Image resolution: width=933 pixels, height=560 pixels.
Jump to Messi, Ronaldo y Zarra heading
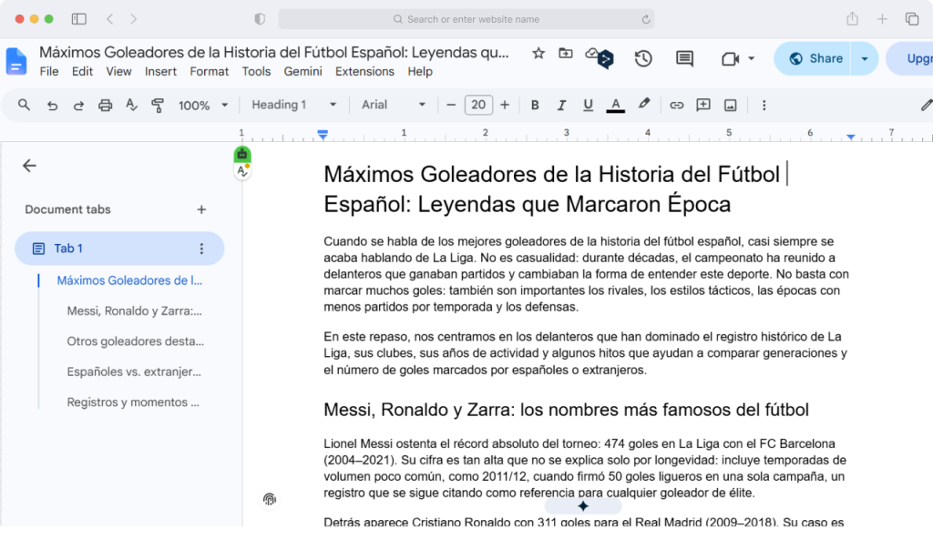(x=135, y=311)
